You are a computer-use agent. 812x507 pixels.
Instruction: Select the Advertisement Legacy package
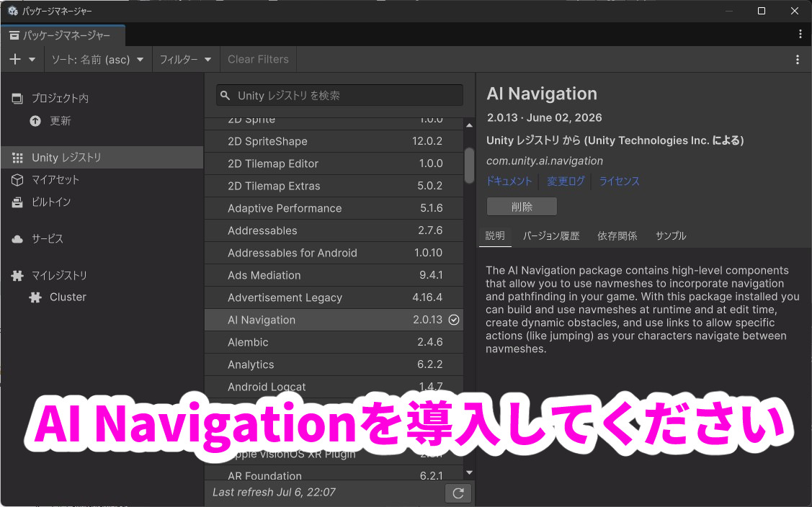pos(334,297)
